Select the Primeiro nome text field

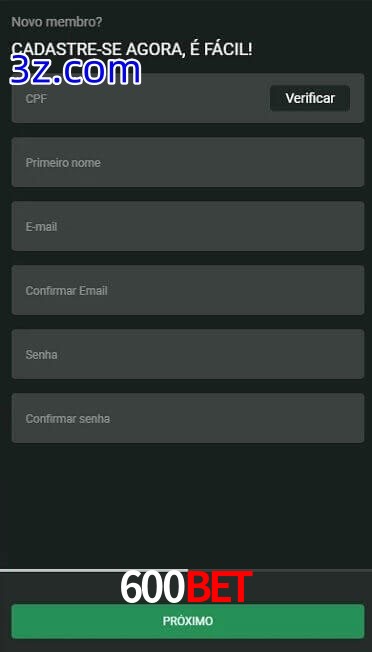188,162
